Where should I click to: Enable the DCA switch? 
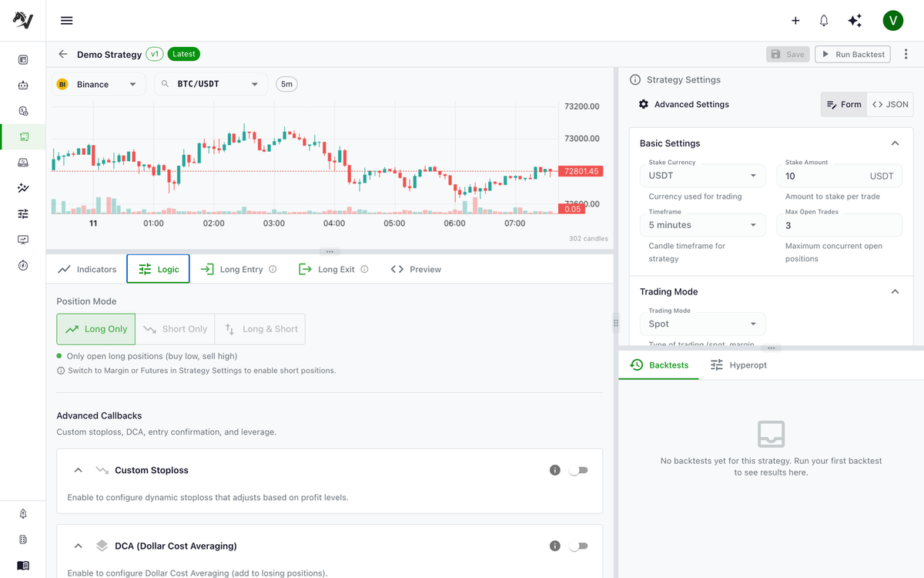coord(578,546)
